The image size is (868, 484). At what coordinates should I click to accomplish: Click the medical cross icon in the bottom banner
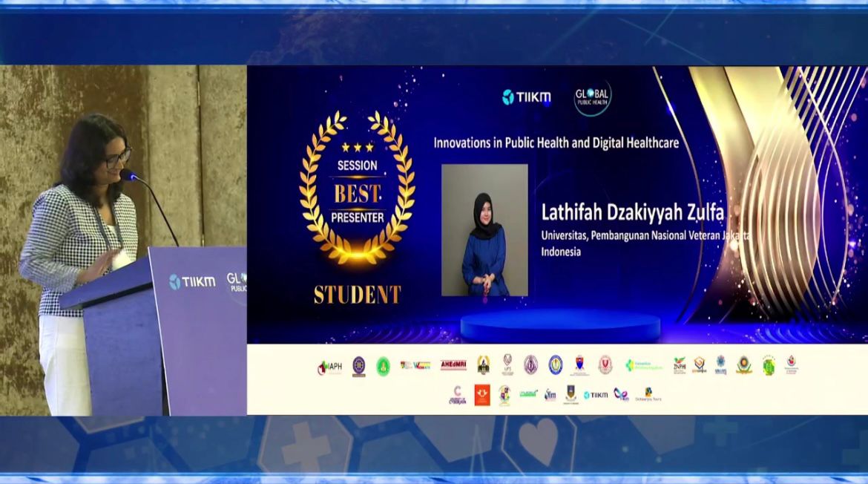click(306, 448)
